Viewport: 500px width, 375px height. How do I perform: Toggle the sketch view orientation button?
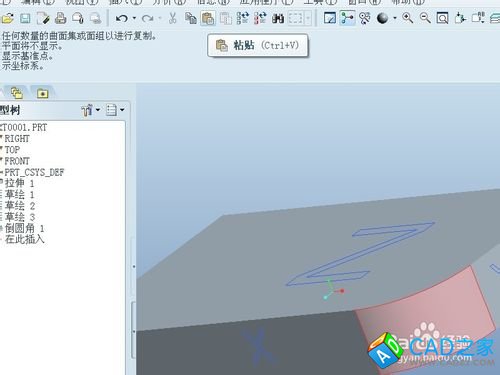(x=330, y=18)
